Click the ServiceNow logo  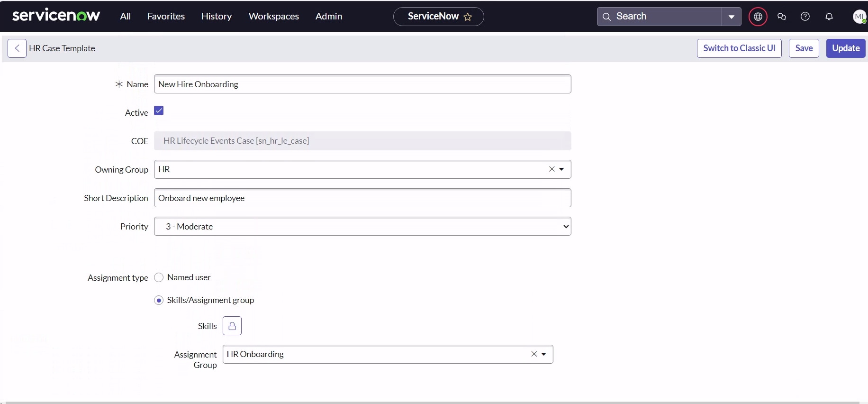[x=56, y=16]
